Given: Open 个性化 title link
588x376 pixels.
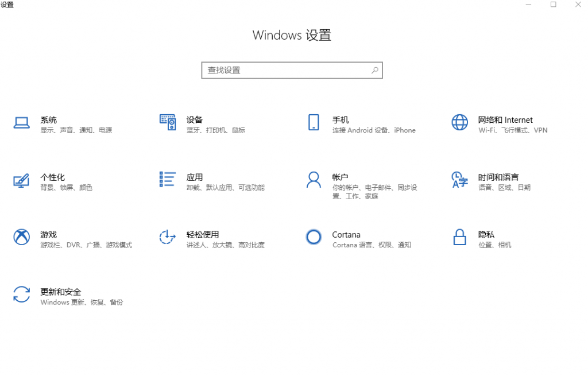Looking at the screenshot, I should click(x=52, y=177).
